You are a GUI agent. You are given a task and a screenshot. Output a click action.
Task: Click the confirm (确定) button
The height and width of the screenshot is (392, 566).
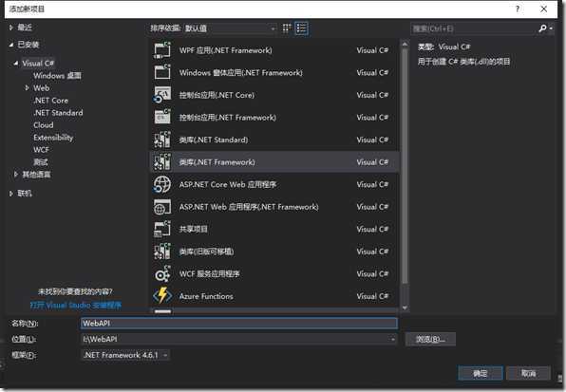pyautogui.click(x=481, y=373)
